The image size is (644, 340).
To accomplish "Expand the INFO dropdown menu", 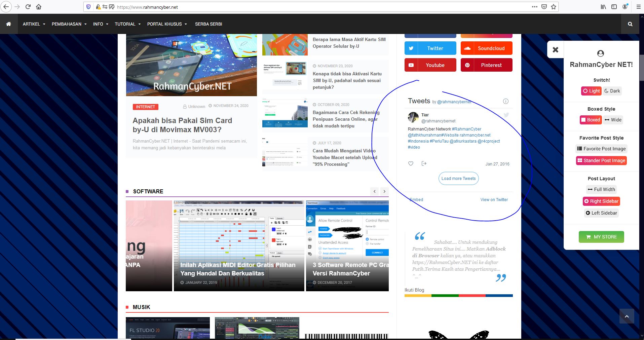I will tap(101, 24).
